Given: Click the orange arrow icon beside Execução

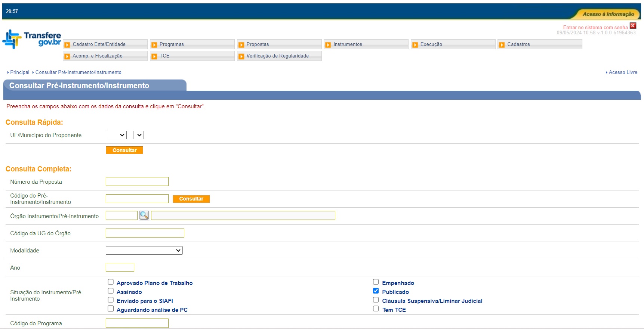Looking at the screenshot, I should pyautogui.click(x=415, y=45).
